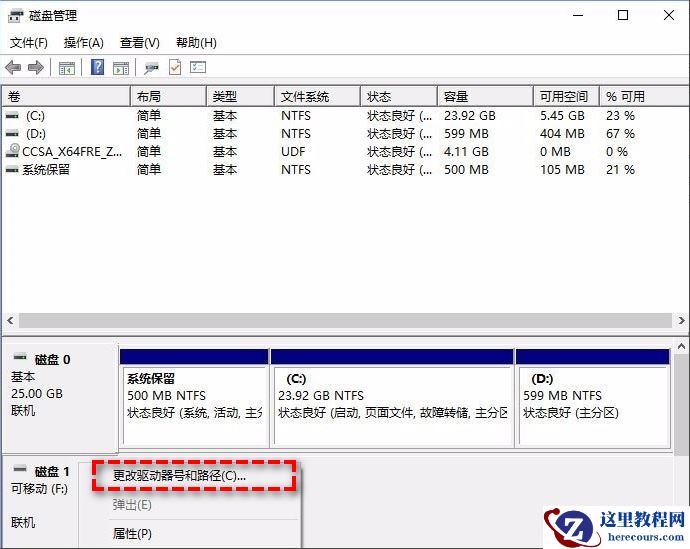Click the 磁盘 0 disk icon
690x549 pixels.
[x=20, y=357]
